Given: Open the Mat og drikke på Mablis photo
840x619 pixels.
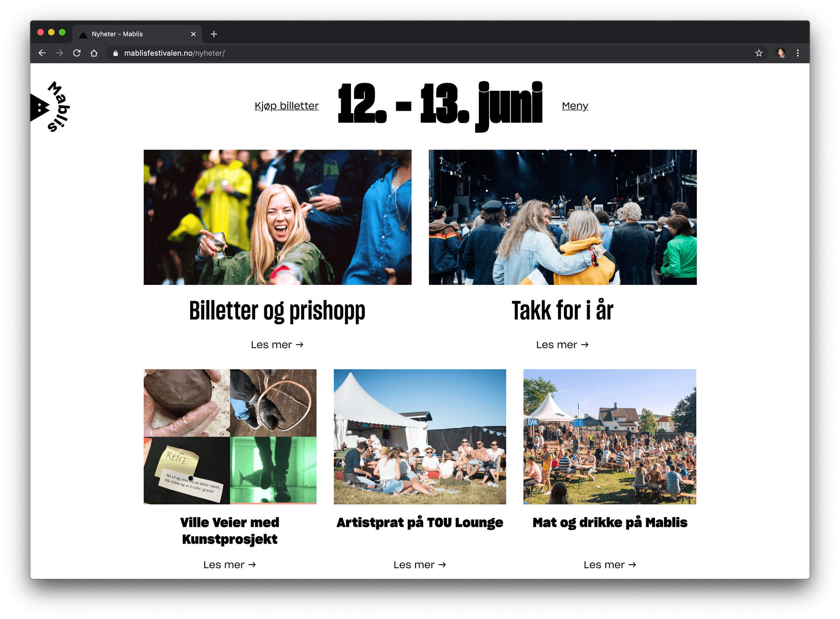Looking at the screenshot, I should click(x=610, y=437).
